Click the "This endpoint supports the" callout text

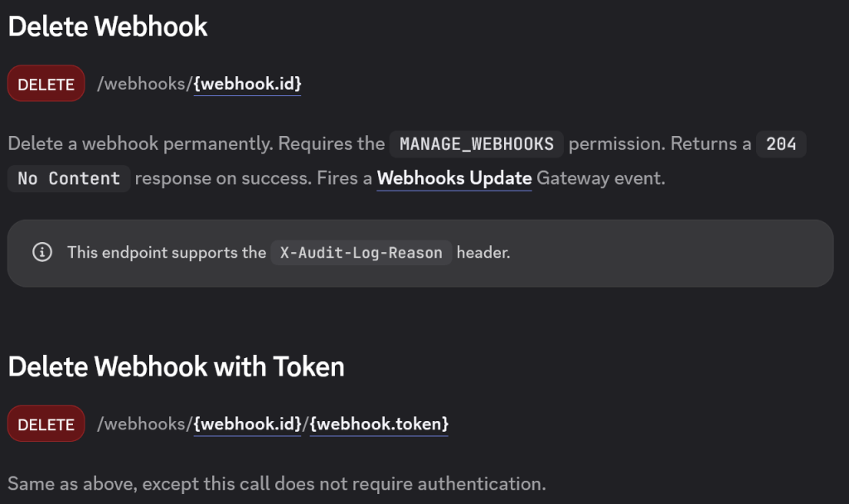[x=167, y=253]
